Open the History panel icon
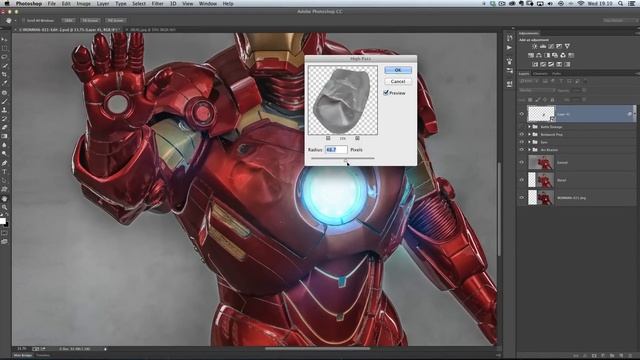Image resolution: width=640 pixels, height=360 pixels. click(509, 38)
